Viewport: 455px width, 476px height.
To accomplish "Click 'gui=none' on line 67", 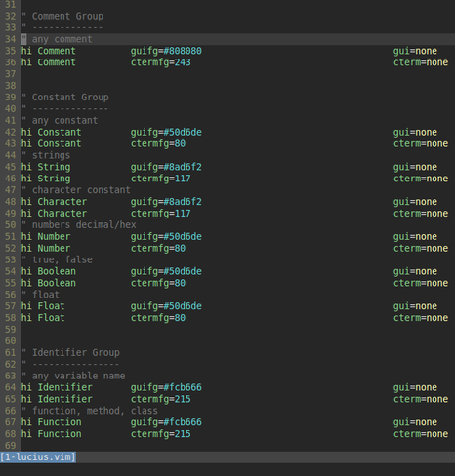I will [415, 422].
